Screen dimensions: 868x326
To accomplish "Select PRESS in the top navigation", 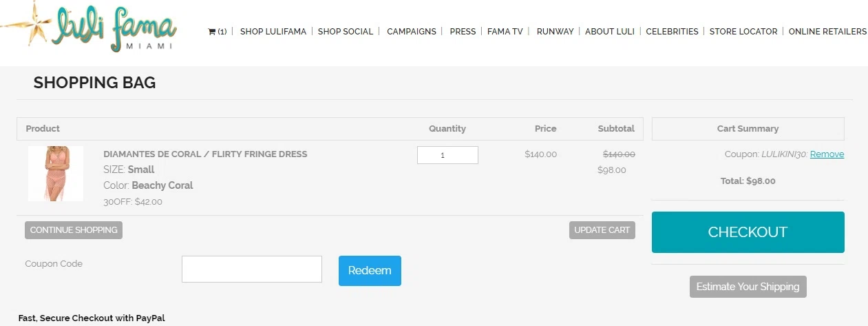I will (463, 32).
